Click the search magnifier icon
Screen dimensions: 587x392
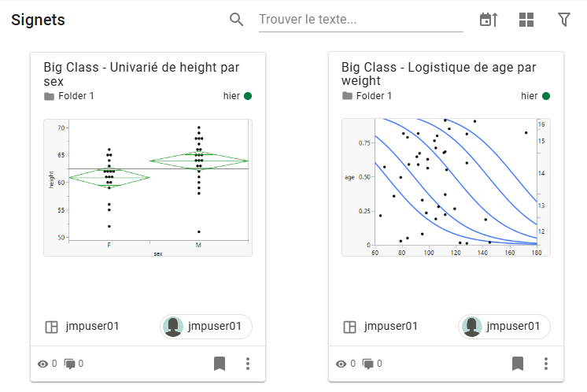(237, 20)
